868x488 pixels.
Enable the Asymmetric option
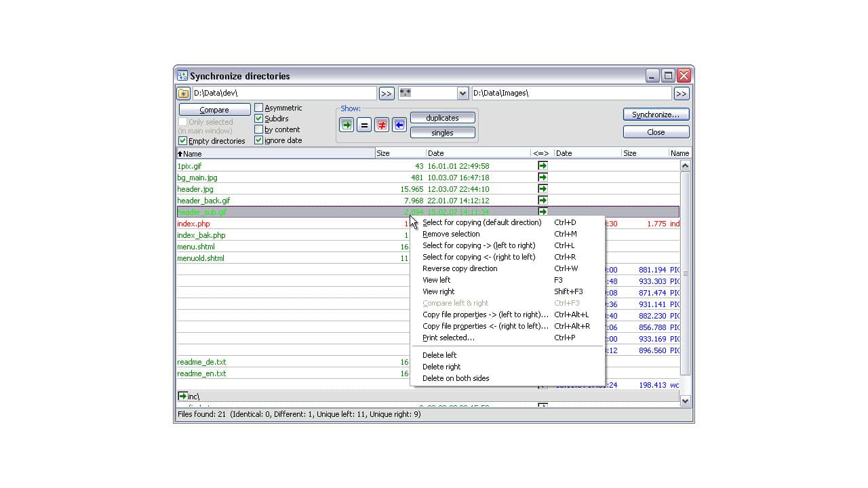(259, 107)
